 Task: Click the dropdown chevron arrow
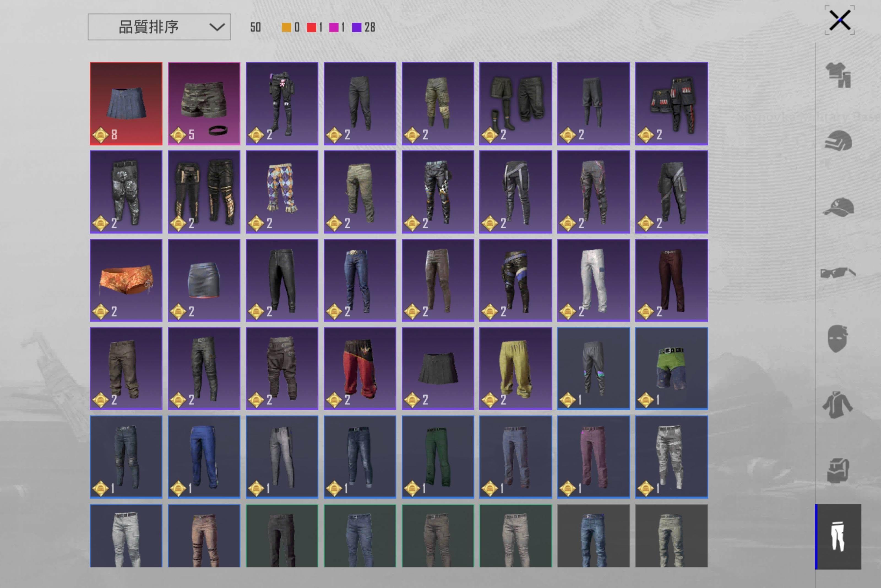(217, 27)
